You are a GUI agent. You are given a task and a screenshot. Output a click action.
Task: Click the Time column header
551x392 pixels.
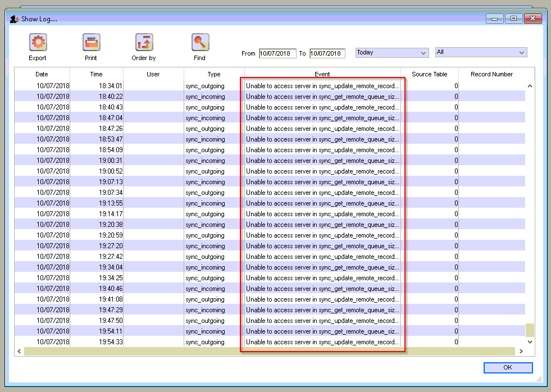pyautogui.click(x=97, y=74)
